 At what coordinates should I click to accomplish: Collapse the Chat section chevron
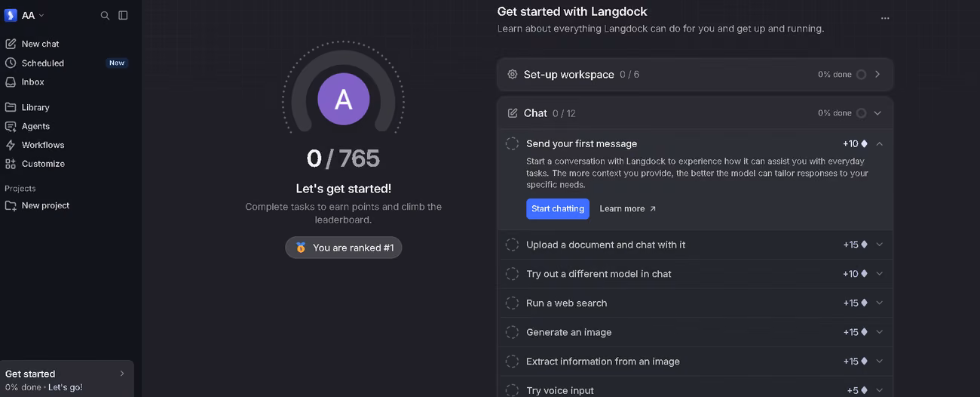[x=877, y=113]
